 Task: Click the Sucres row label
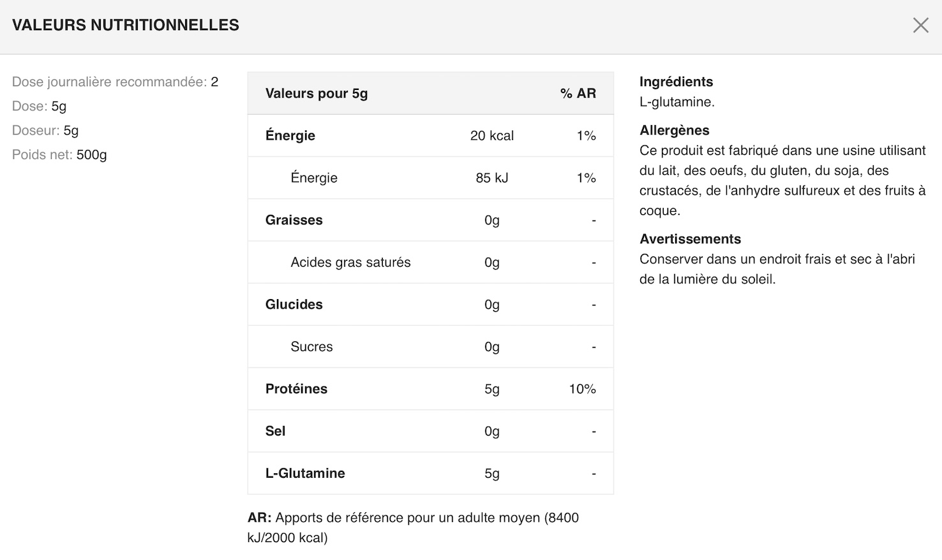pyautogui.click(x=311, y=346)
